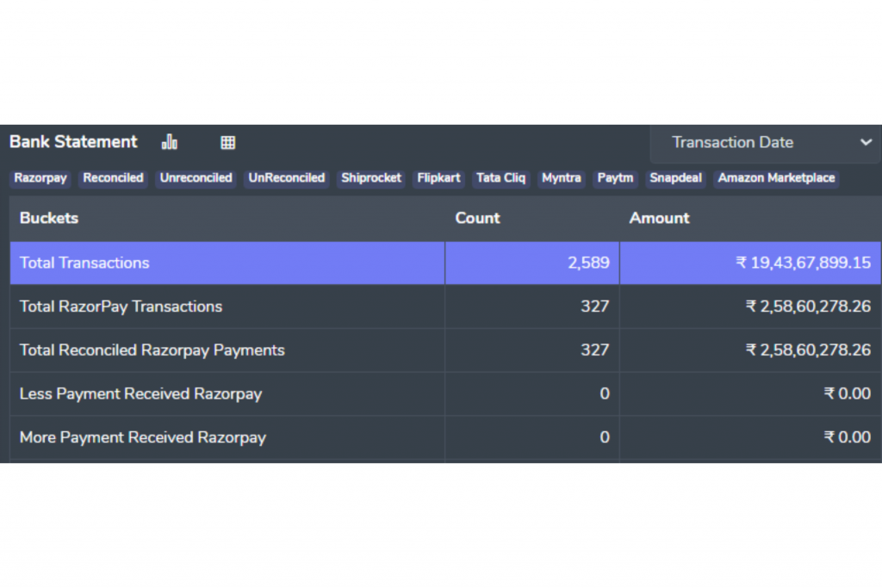Click the Transaction Date dropdown chevron

[866, 143]
